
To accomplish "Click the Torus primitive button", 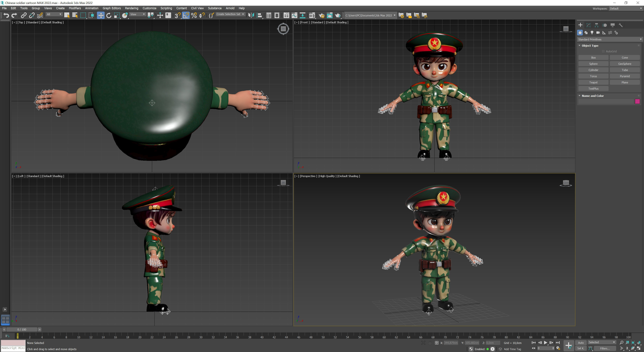I will coord(593,76).
